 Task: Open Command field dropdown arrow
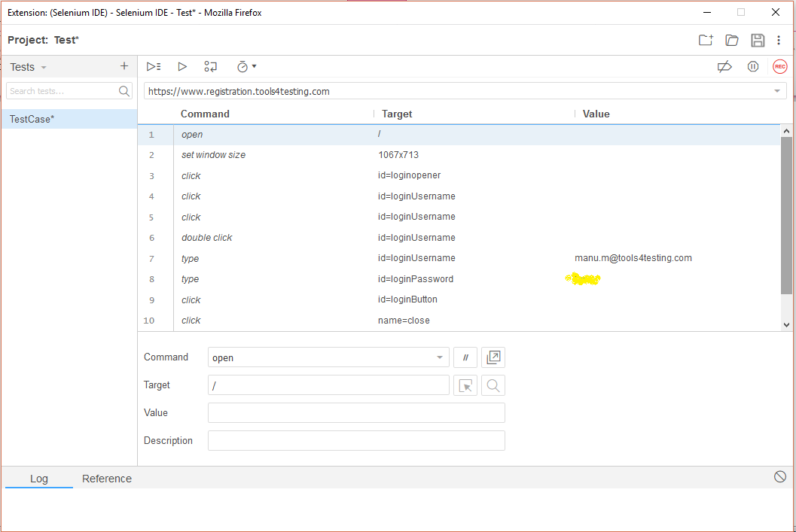440,357
